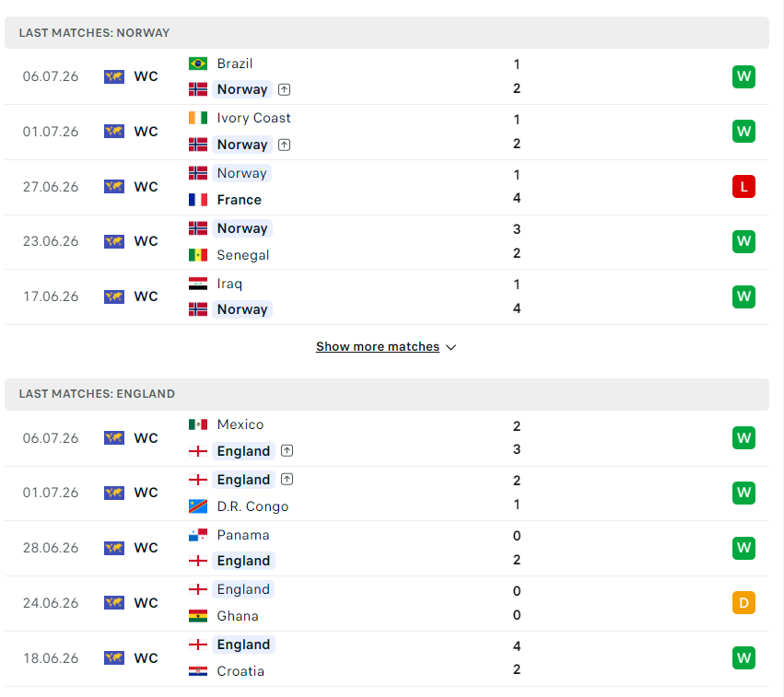Open the Last Matches: Norway section header

387,33
